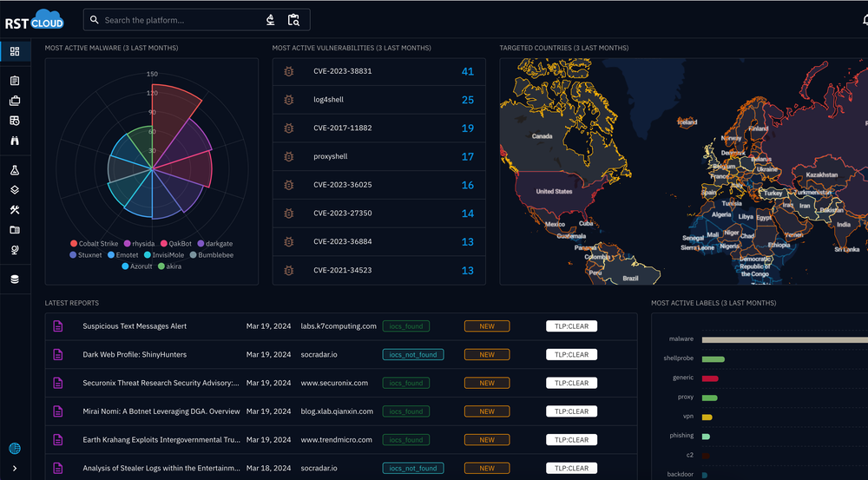Click the yellow vpn bar in labels chart
This screenshot has width=868, height=480.
click(707, 418)
